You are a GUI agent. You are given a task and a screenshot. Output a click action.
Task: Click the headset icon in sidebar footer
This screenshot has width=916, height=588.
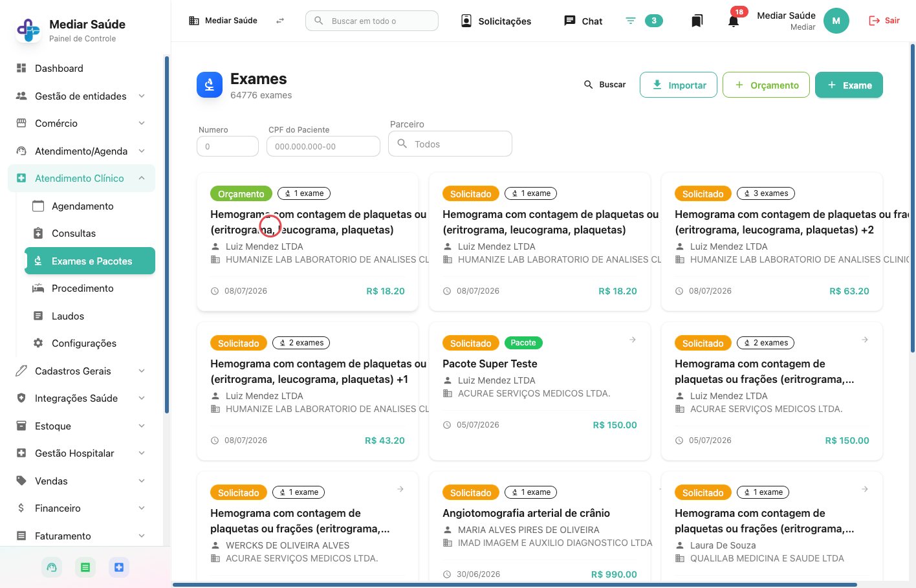[x=52, y=567]
